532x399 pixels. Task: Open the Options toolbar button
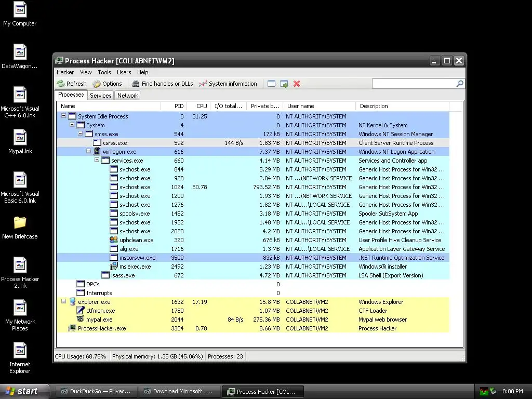click(107, 84)
